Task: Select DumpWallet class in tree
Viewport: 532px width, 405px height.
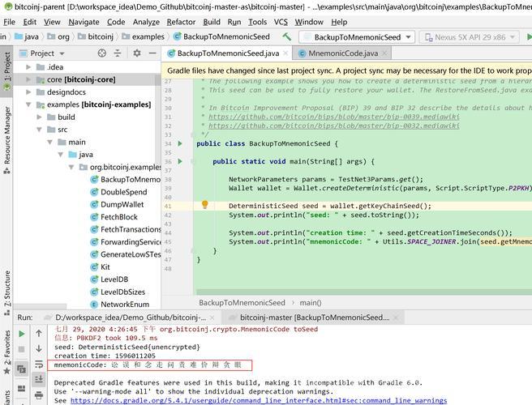Action: 117,205
